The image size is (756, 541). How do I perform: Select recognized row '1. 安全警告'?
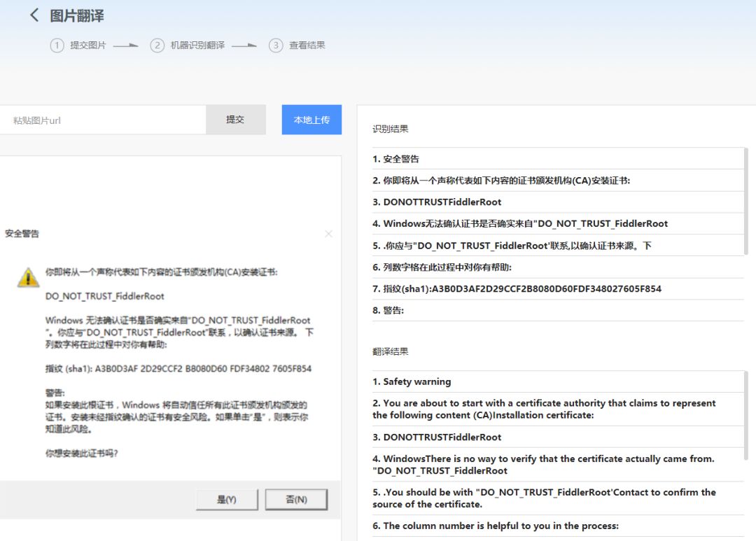[x=558, y=159]
